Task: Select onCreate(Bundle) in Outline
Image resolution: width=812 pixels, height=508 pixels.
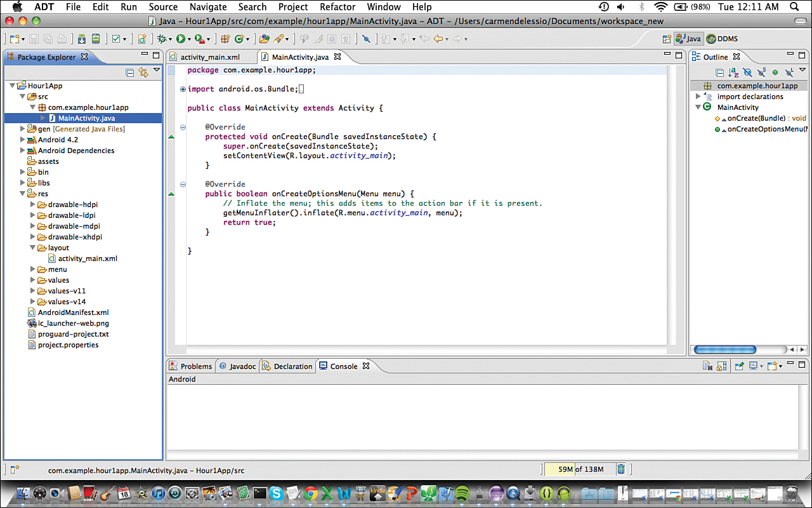Action: [x=761, y=118]
